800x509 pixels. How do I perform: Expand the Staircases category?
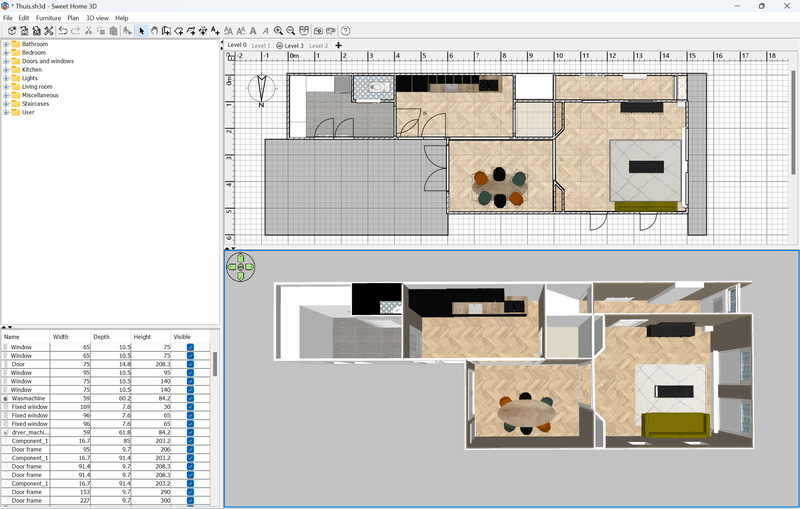pos(6,104)
